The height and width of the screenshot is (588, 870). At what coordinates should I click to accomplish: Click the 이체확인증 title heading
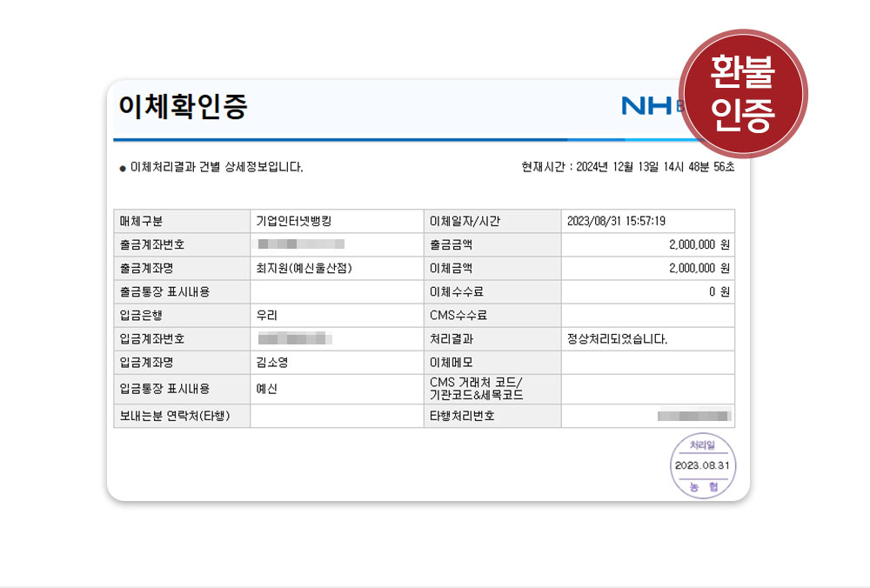point(184,107)
